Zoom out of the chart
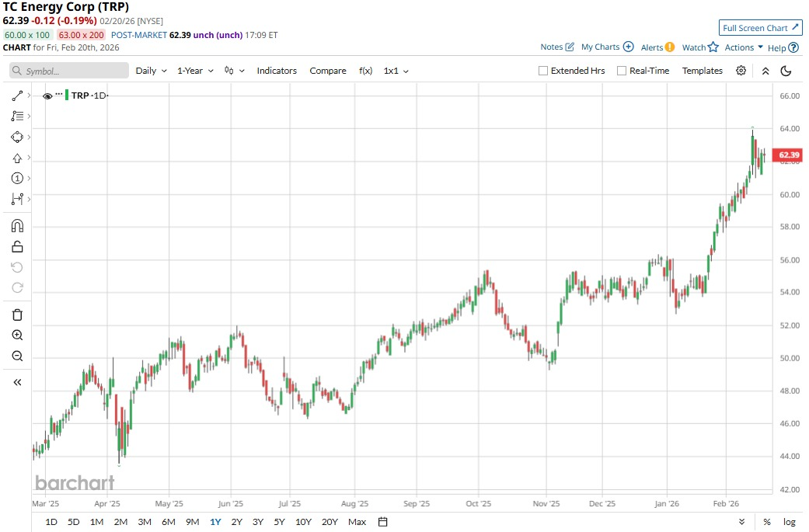Image resolution: width=809 pixels, height=532 pixels. tap(17, 356)
